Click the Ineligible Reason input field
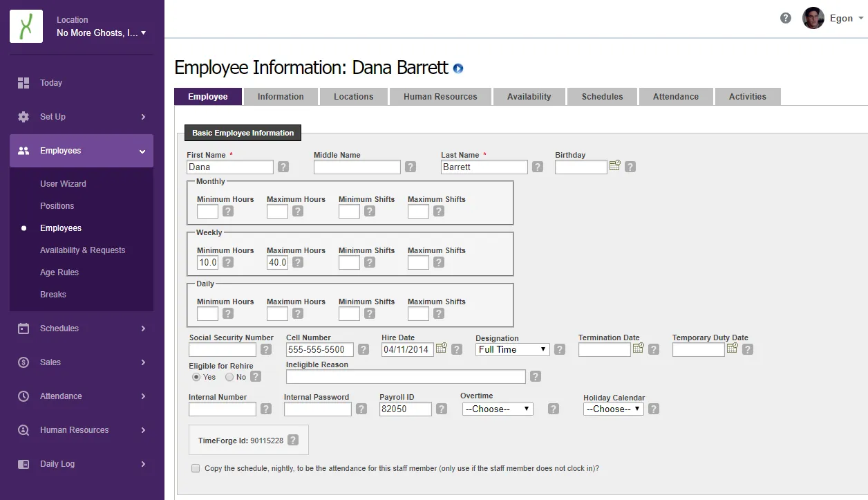The image size is (868, 500). [406, 376]
